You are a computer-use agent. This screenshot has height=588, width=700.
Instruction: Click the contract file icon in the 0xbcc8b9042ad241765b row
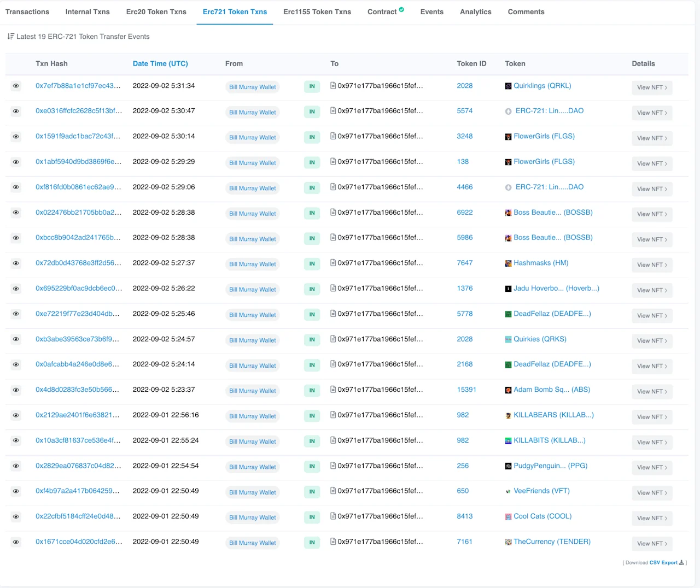pos(333,238)
